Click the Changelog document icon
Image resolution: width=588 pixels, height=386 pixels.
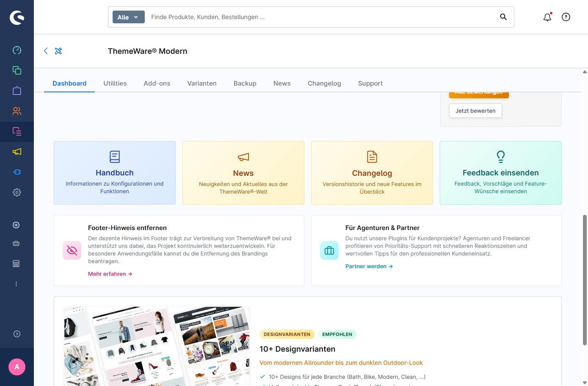click(372, 157)
